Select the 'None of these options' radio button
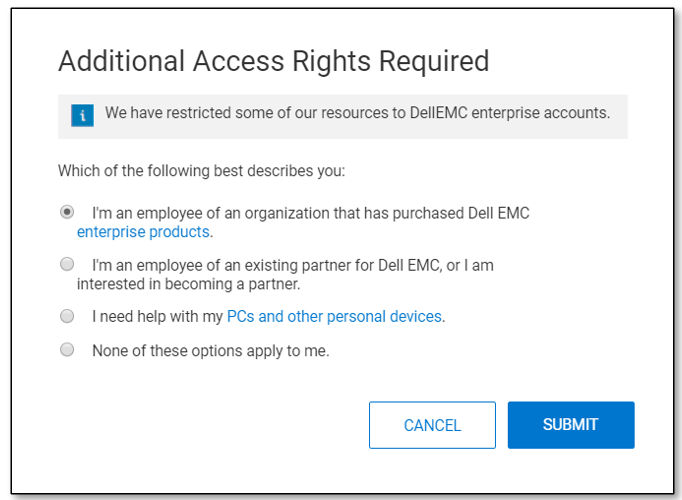This screenshot has width=682, height=500. pos(67,350)
